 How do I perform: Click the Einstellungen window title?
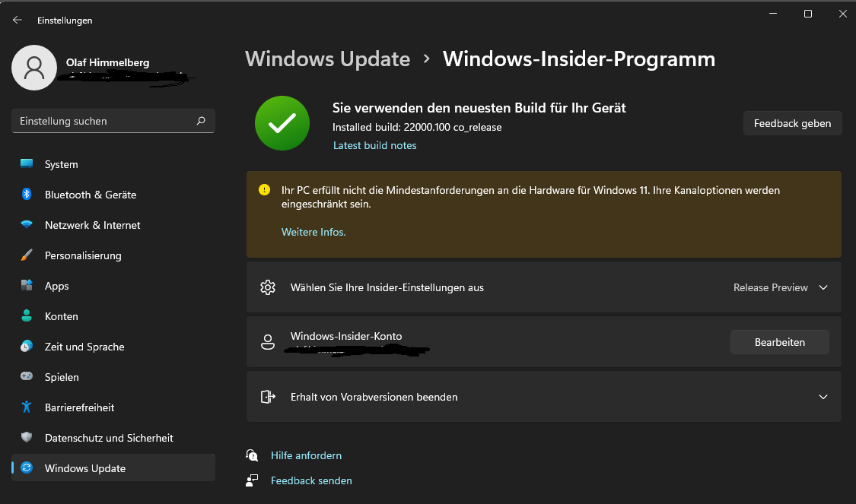65,21
